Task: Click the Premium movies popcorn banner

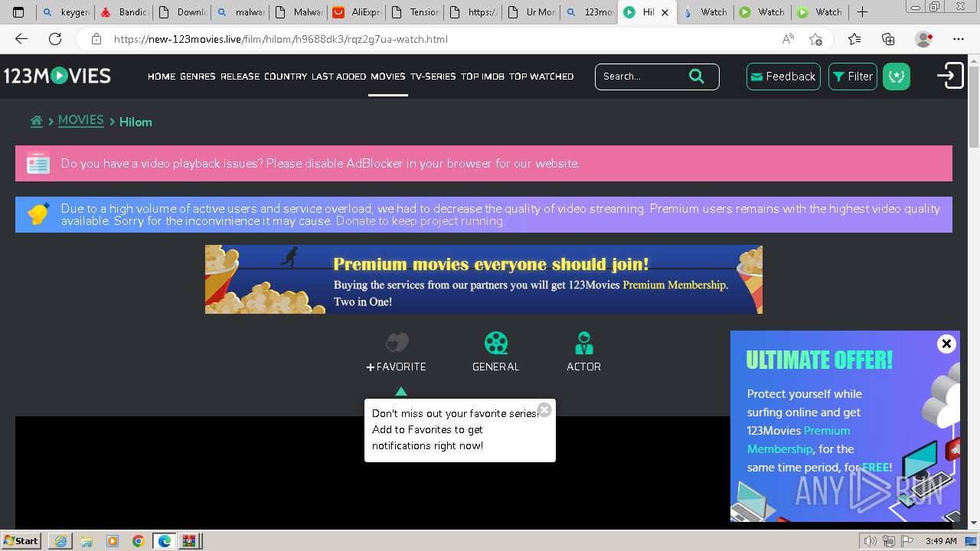Action: (x=484, y=279)
